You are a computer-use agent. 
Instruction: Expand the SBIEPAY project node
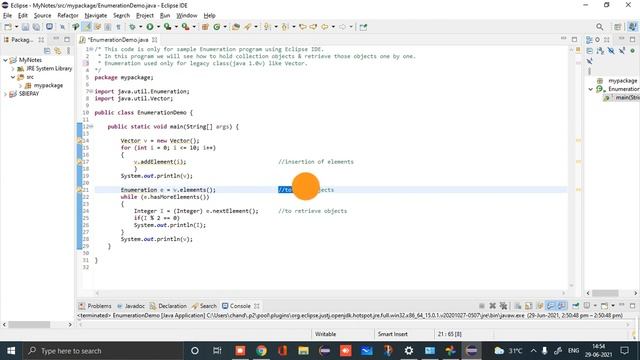5,94
